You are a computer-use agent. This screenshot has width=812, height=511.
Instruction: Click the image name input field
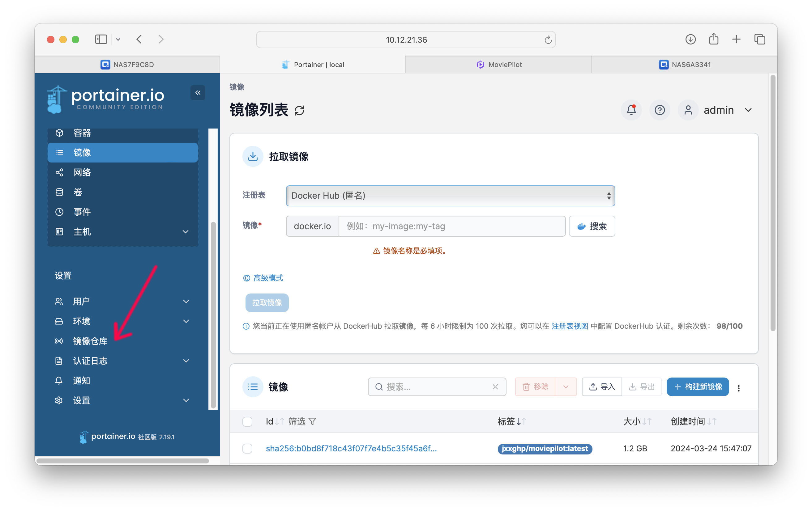click(452, 226)
